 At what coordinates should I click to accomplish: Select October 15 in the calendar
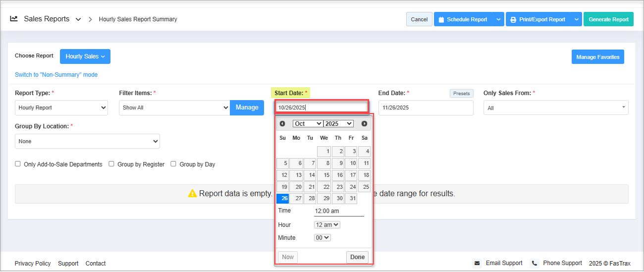click(324, 175)
